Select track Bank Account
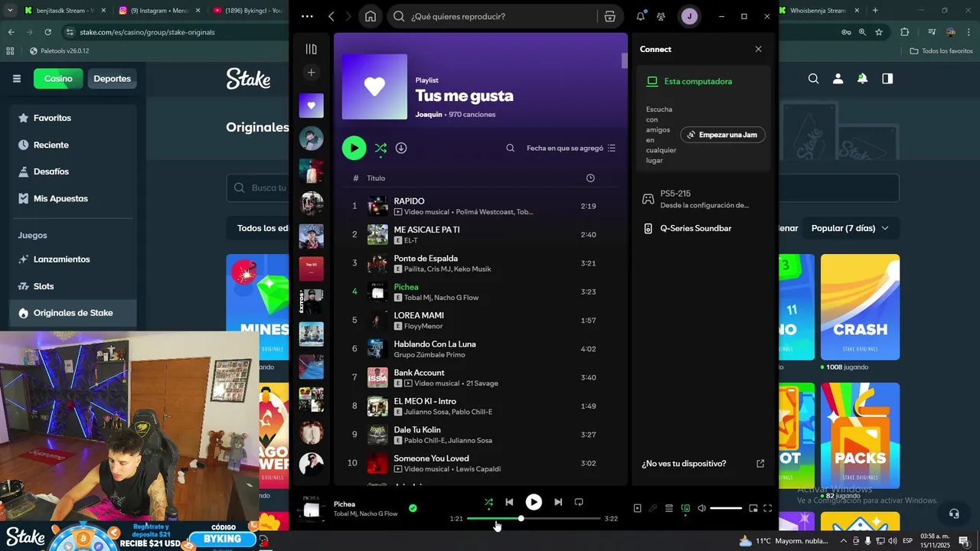980x551 pixels. tap(480, 377)
